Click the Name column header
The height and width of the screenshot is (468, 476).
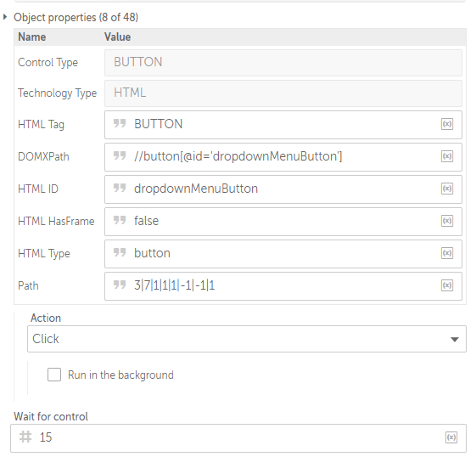(32, 37)
